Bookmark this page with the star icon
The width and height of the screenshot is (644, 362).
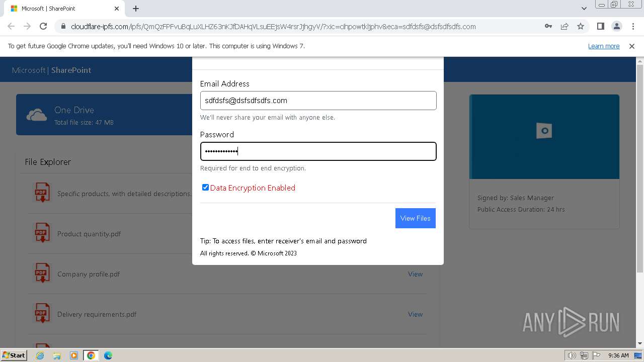click(x=581, y=26)
